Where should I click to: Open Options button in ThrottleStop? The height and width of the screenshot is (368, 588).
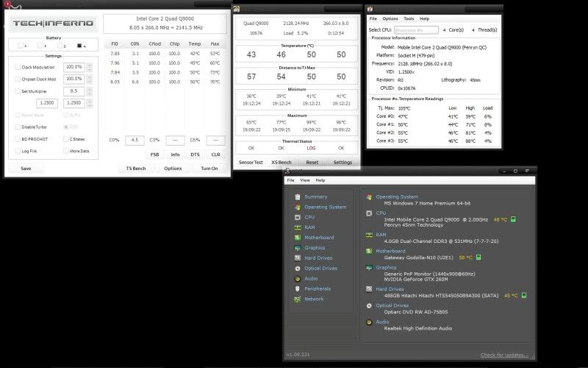pos(173,169)
